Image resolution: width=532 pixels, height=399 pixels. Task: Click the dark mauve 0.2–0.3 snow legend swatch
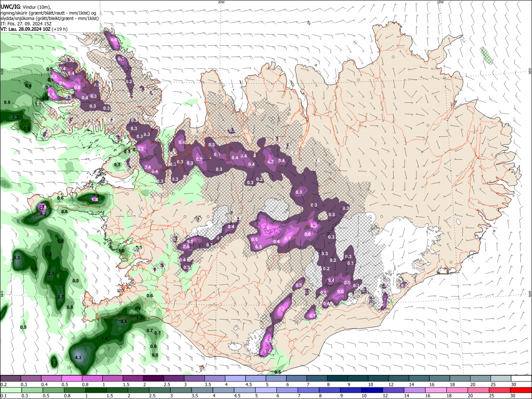[x=10, y=378]
